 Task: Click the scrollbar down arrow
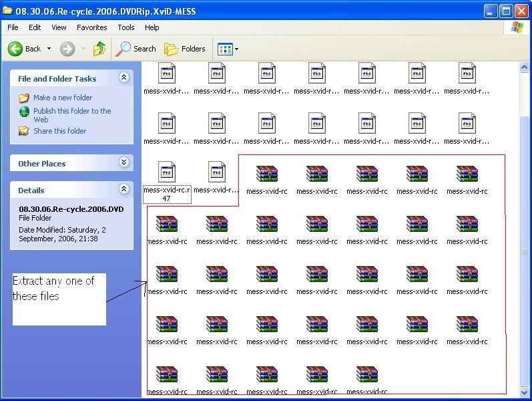524,393
